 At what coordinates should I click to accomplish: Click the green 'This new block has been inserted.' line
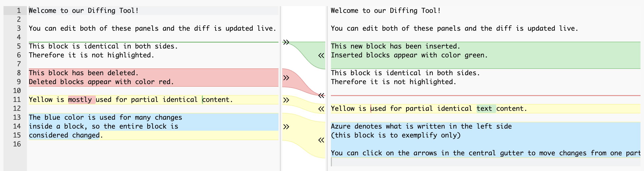coord(396,46)
